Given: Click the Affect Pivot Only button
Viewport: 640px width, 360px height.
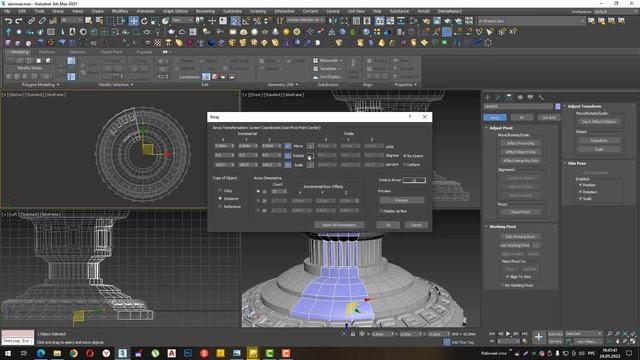Looking at the screenshot, I should pyautogui.click(x=520, y=143).
